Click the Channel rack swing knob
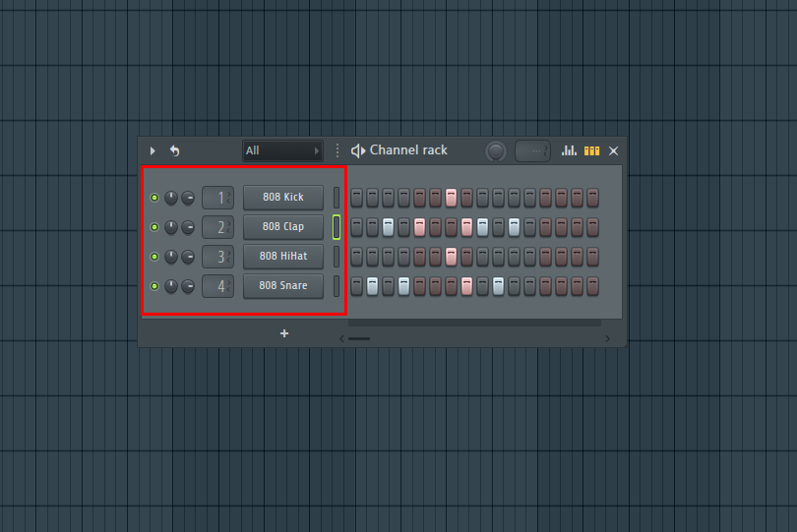 pos(496,150)
